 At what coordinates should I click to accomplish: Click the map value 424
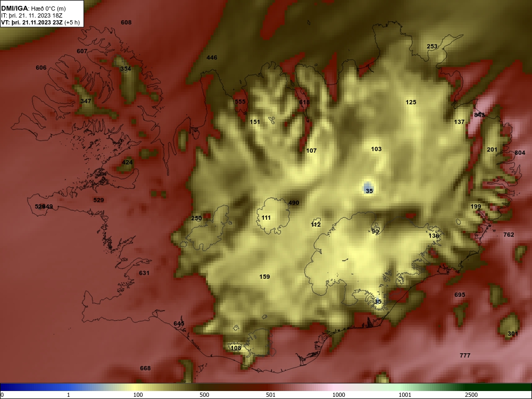pos(127,162)
